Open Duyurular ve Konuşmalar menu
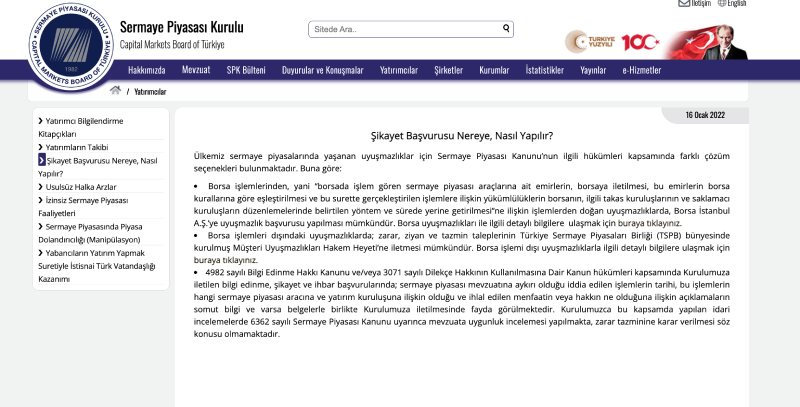This screenshot has height=407, width=800. (x=322, y=70)
